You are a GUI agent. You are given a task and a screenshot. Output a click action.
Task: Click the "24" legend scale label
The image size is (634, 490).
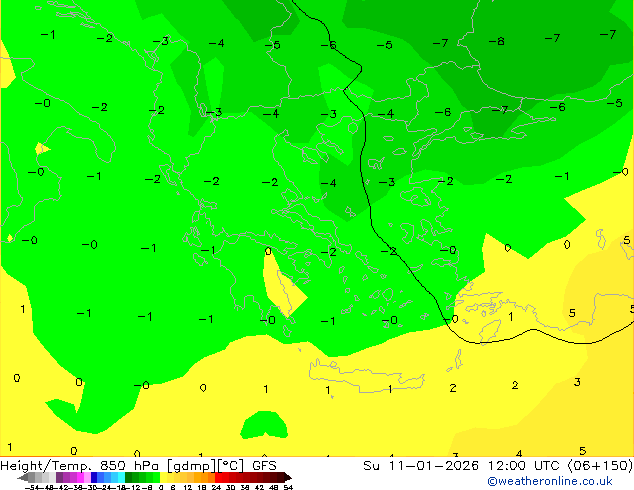[216, 487]
